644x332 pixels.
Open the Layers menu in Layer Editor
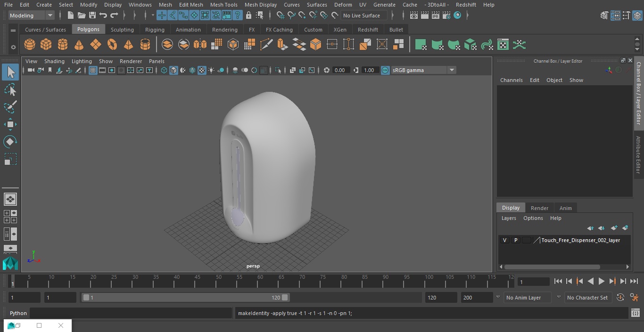[x=509, y=218]
